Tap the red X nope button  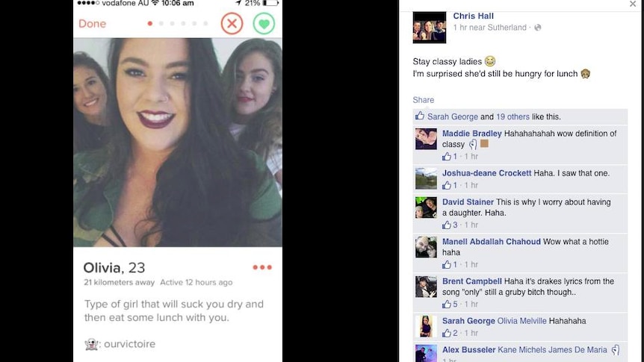(x=232, y=23)
